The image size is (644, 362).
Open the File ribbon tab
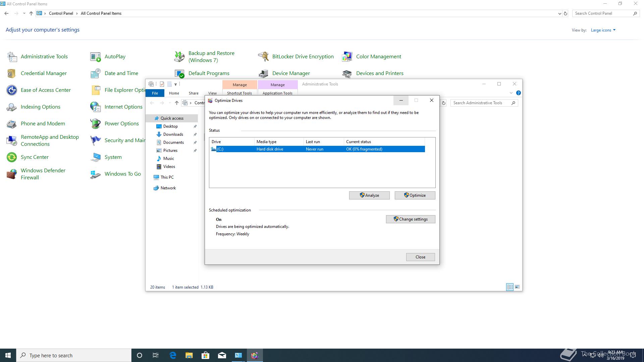[155, 93]
